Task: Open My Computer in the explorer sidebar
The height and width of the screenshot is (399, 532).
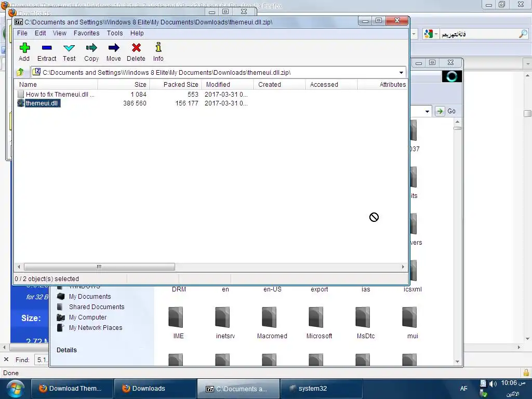Action: (82, 317)
